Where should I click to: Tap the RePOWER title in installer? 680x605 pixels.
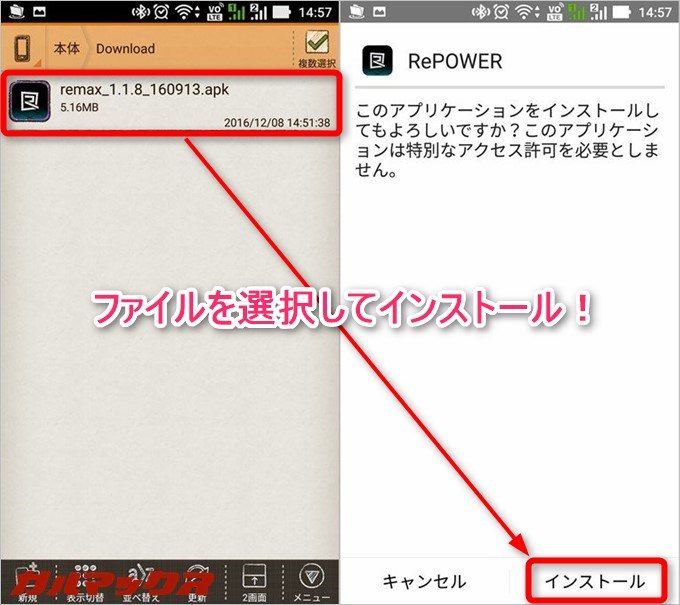455,61
